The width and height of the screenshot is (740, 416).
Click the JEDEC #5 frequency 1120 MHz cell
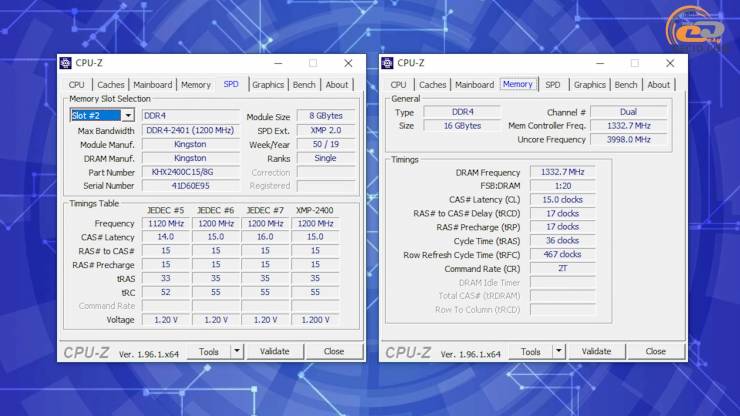(x=166, y=223)
